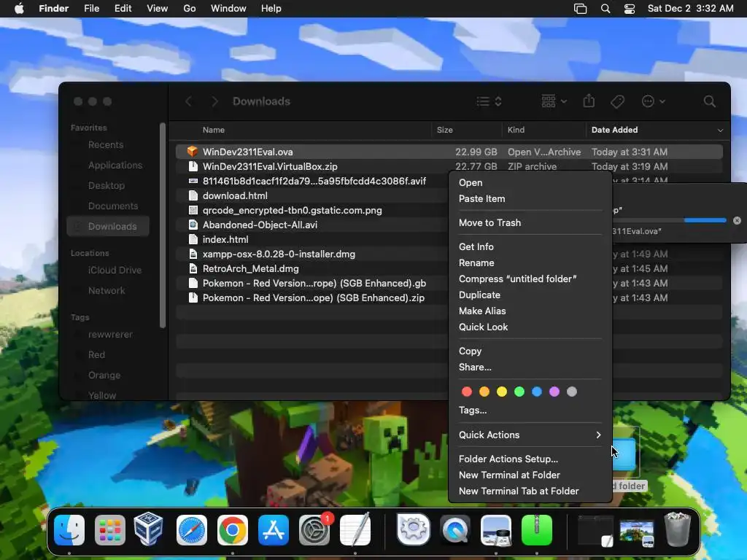Open TextEdit from the Dock
The width and height of the screenshot is (747, 560).
tap(355, 530)
